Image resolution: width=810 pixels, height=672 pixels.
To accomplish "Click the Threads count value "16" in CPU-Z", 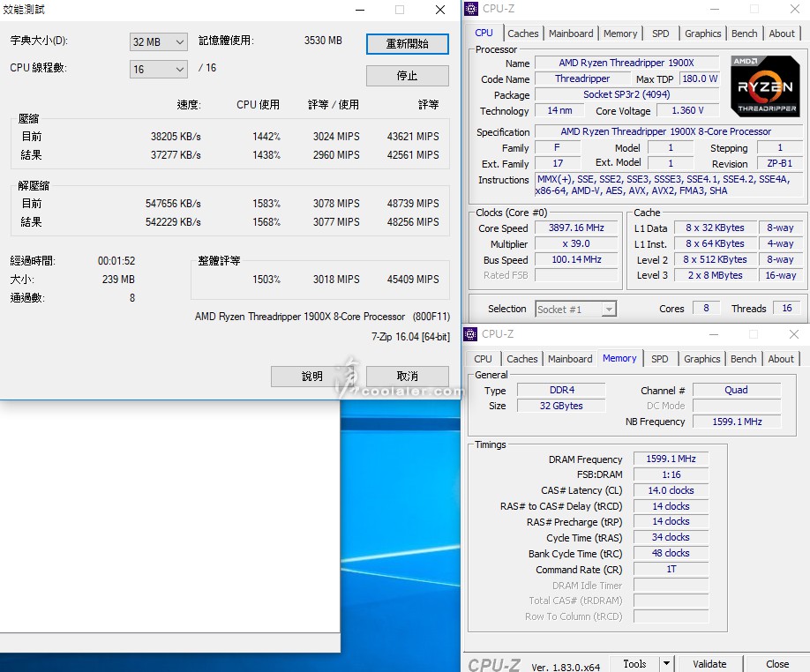I will tap(787, 309).
